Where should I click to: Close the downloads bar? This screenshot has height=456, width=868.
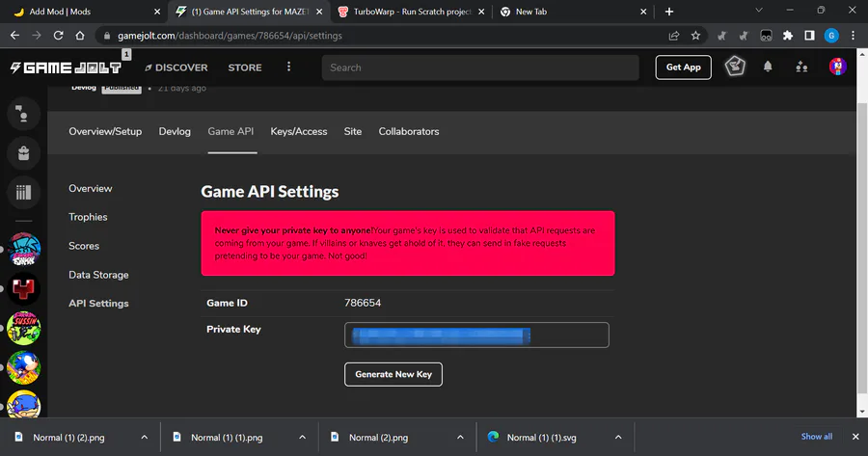pos(855,437)
